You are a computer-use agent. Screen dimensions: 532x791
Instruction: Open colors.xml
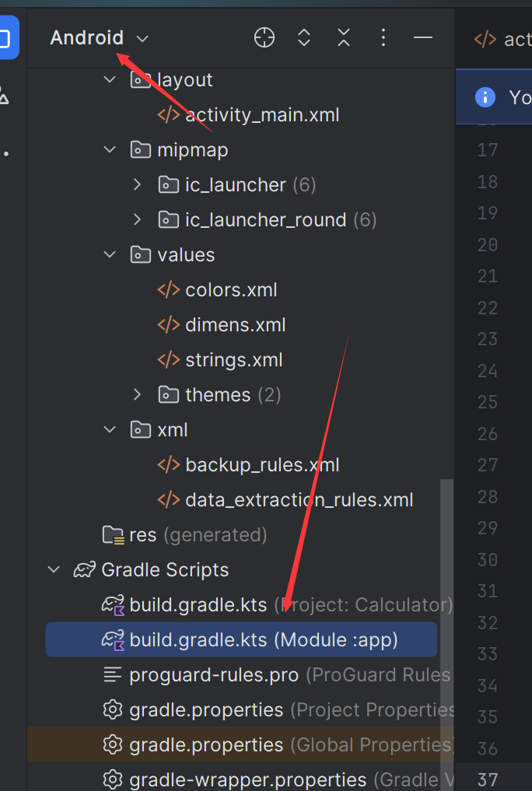pyautogui.click(x=231, y=290)
